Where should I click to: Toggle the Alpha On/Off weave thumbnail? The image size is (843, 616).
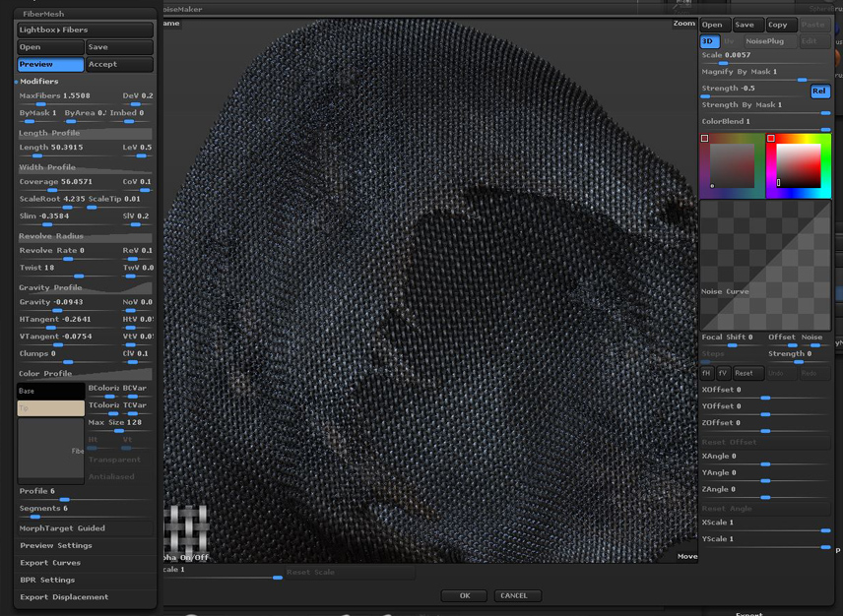186,531
